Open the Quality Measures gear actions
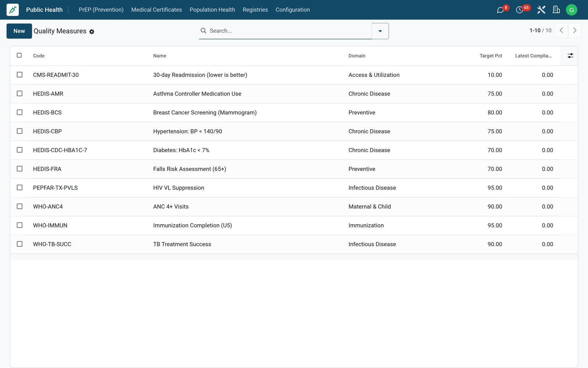Image resolution: width=588 pixels, height=368 pixels. click(92, 32)
